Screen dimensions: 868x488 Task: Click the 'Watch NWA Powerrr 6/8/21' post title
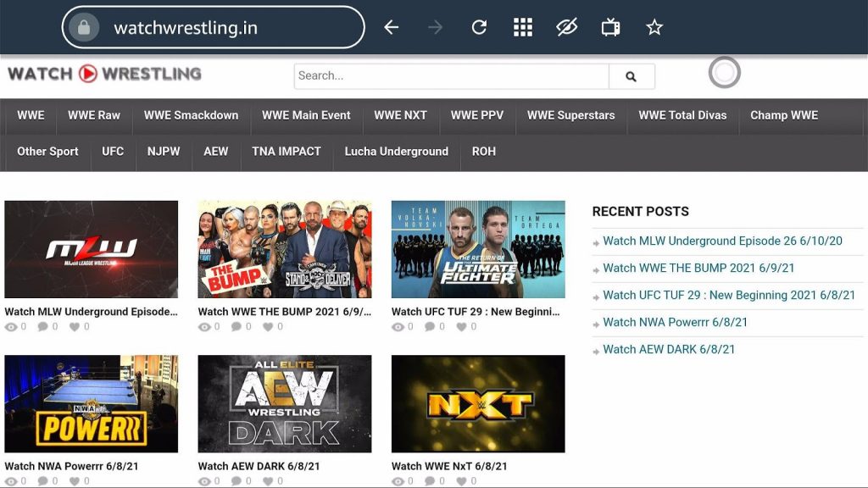click(71, 466)
